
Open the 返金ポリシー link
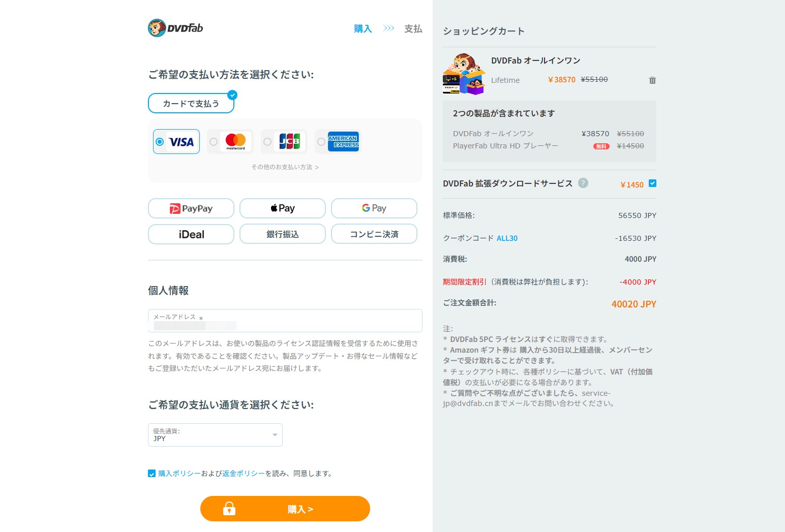244,474
